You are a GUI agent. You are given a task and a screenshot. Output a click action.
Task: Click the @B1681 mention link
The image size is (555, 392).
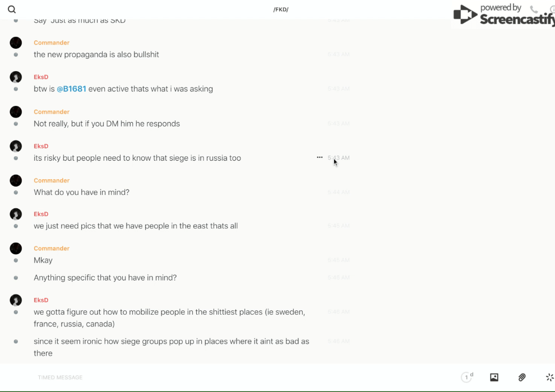pyautogui.click(x=71, y=89)
